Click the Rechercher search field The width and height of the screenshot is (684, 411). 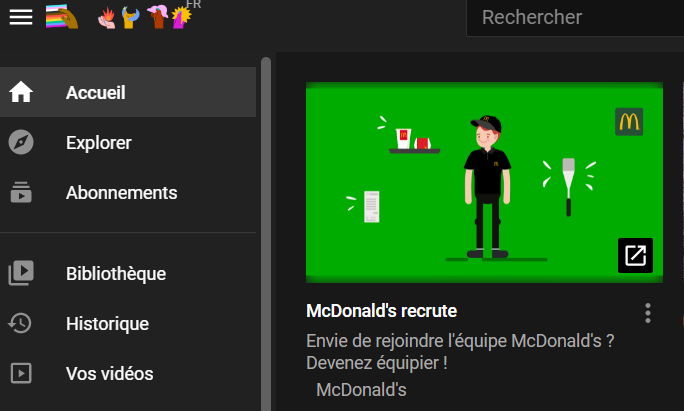[575, 18]
